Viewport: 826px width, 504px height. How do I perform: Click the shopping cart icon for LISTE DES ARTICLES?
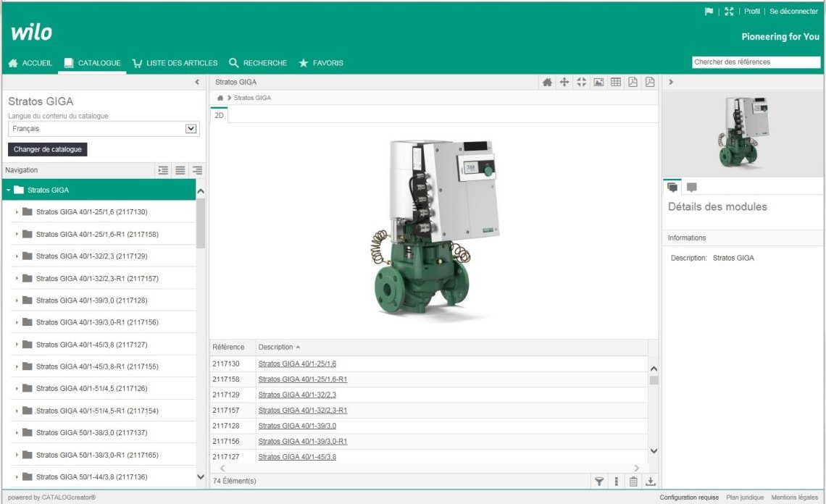(x=138, y=63)
